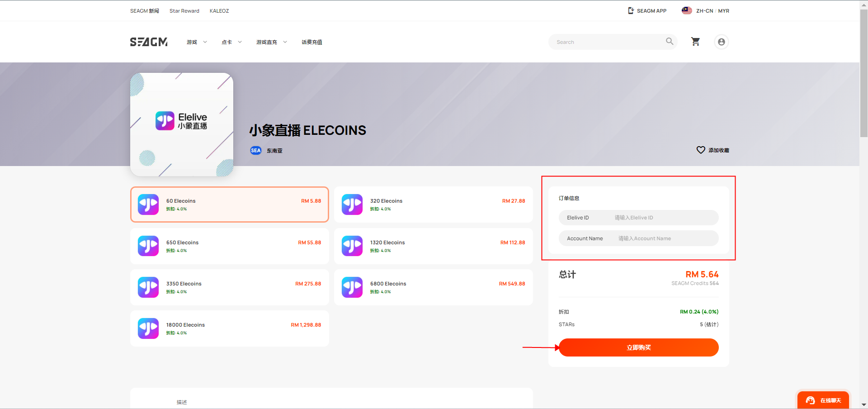
Task: Click the STARs 5 (估计) value
Action: 709,324
